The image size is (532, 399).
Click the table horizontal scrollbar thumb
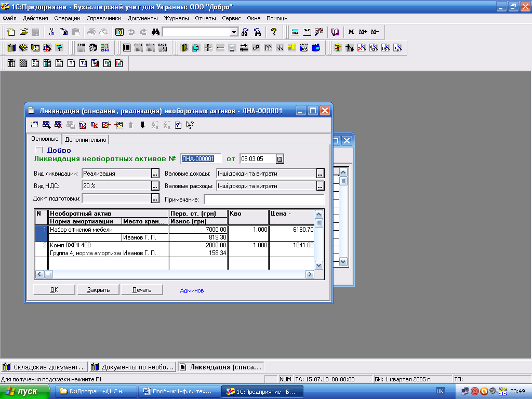[48, 274]
